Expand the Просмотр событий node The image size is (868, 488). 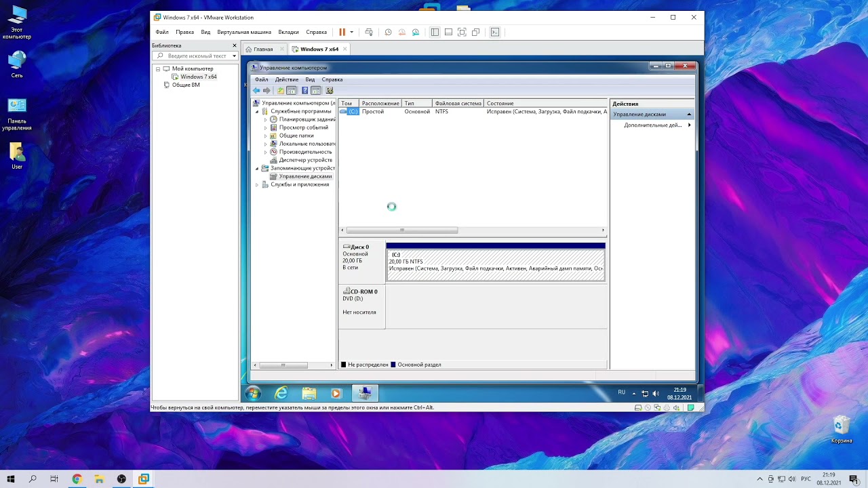point(266,127)
